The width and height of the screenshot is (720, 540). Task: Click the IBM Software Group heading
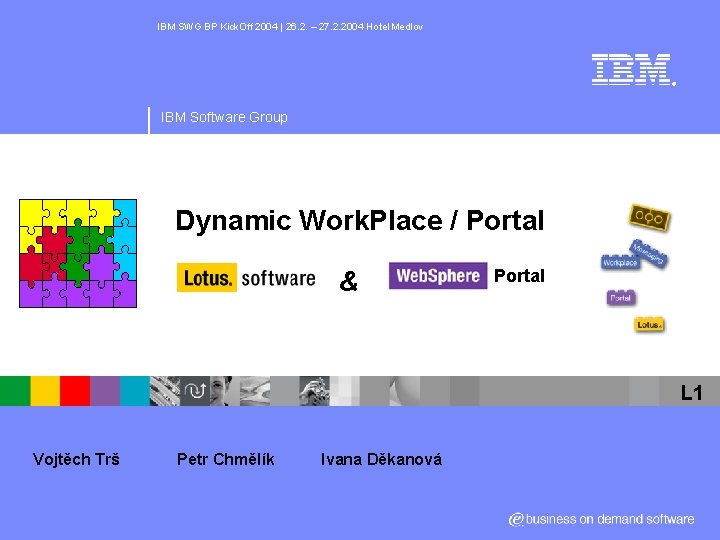224,117
